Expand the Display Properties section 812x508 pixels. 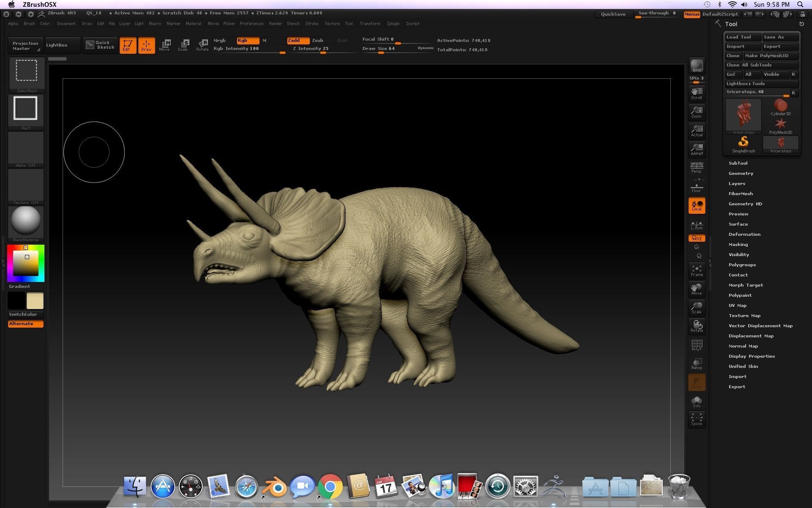[x=752, y=356]
